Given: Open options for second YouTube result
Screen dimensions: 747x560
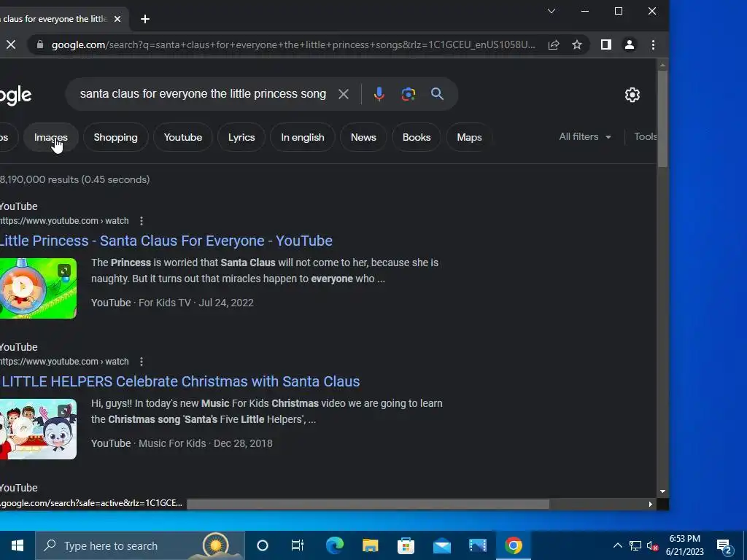Looking at the screenshot, I should click(142, 362).
